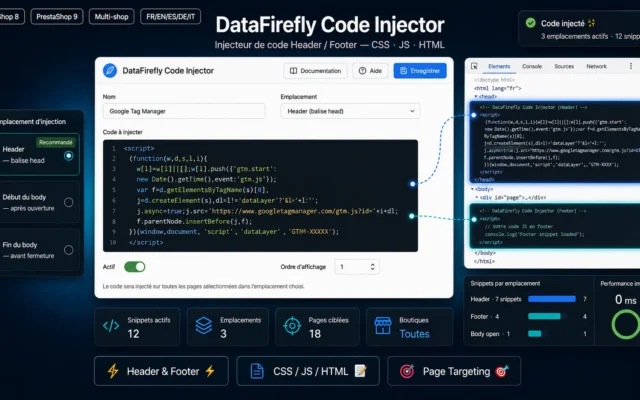Click the Aide help button
This screenshot has width=640, height=400.
[370, 71]
